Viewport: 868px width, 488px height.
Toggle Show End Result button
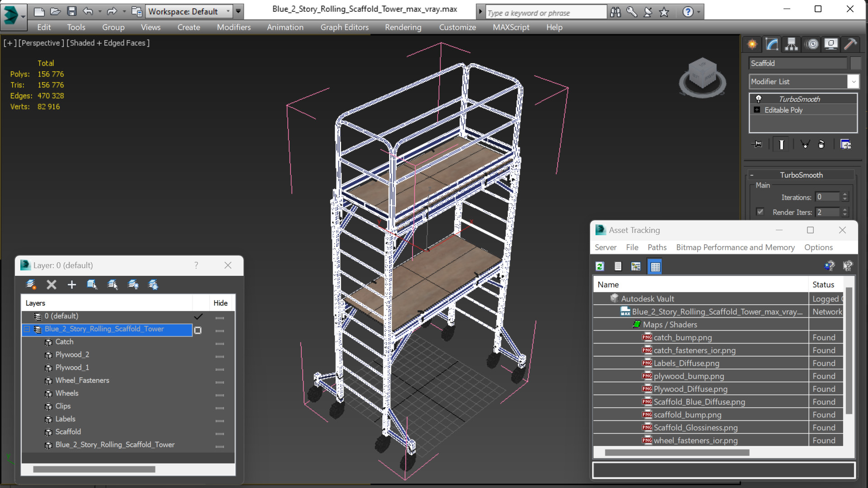point(781,144)
